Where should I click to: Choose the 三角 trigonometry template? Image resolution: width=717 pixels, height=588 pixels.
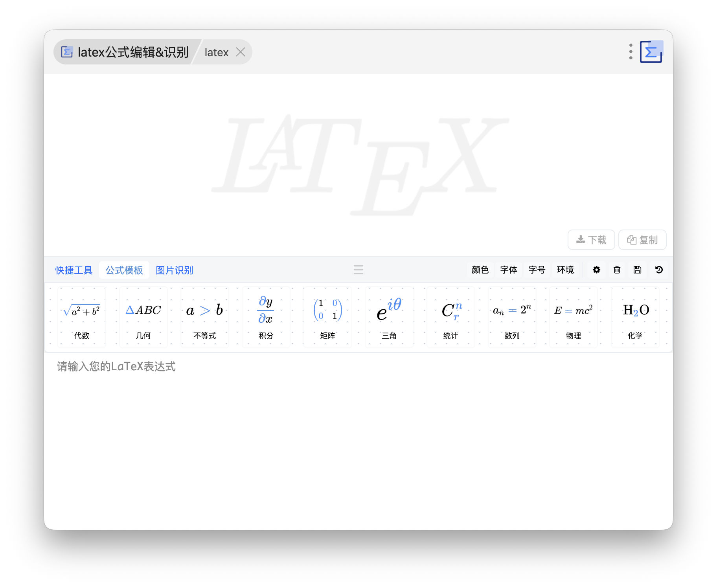(389, 317)
